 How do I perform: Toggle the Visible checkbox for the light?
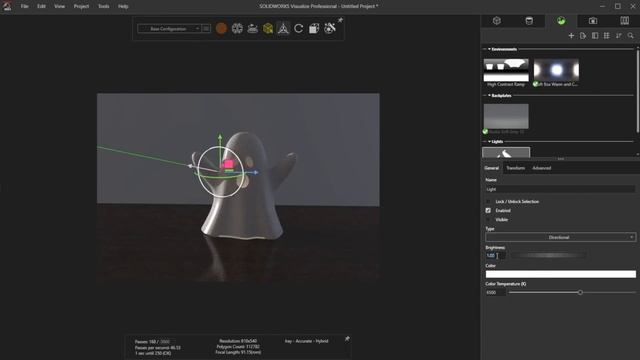click(x=488, y=220)
